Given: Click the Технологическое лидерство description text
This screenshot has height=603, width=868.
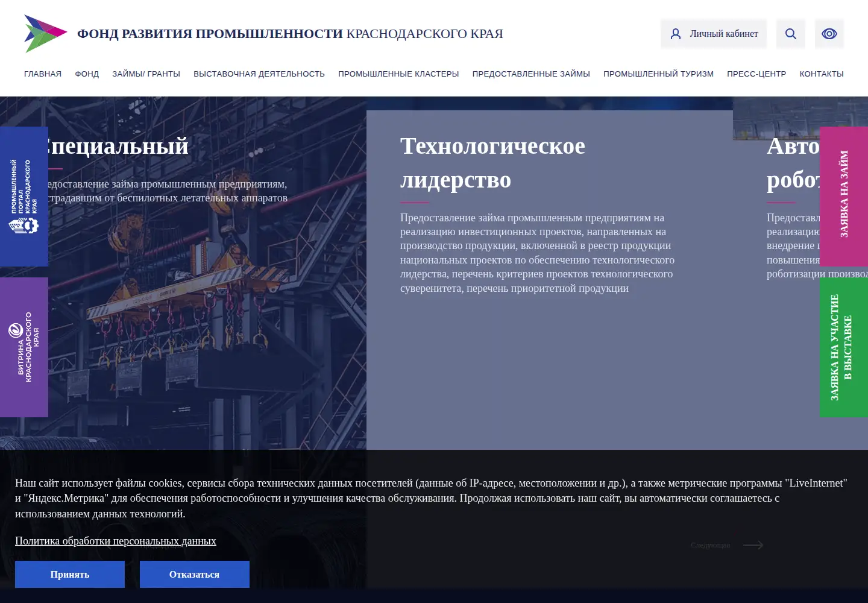Looking at the screenshot, I should tap(538, 253).
